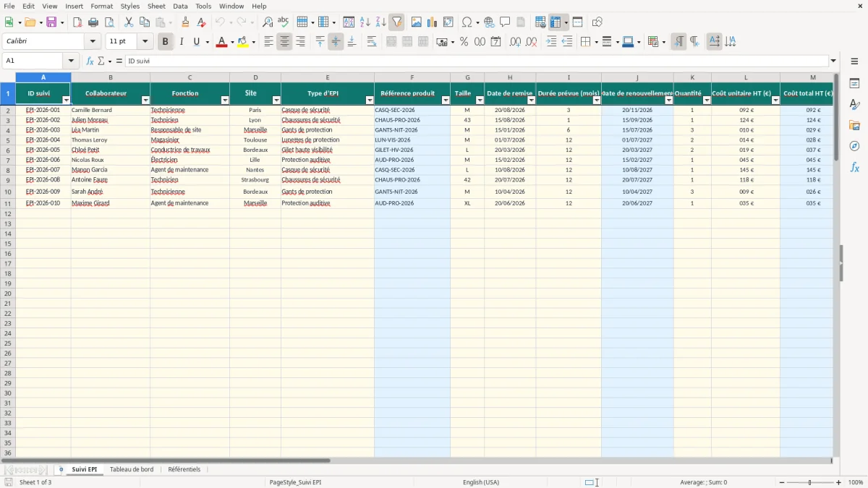
Task: Toggle Bold formatting
Action: click(165, 42)
